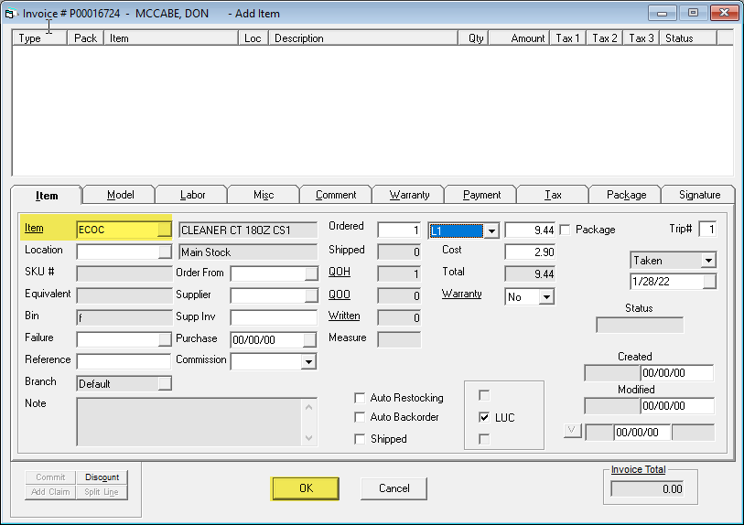This screenshot has height=525, width=744.
Task: Click the Ordered quantity input field
Action: [399, 230]
